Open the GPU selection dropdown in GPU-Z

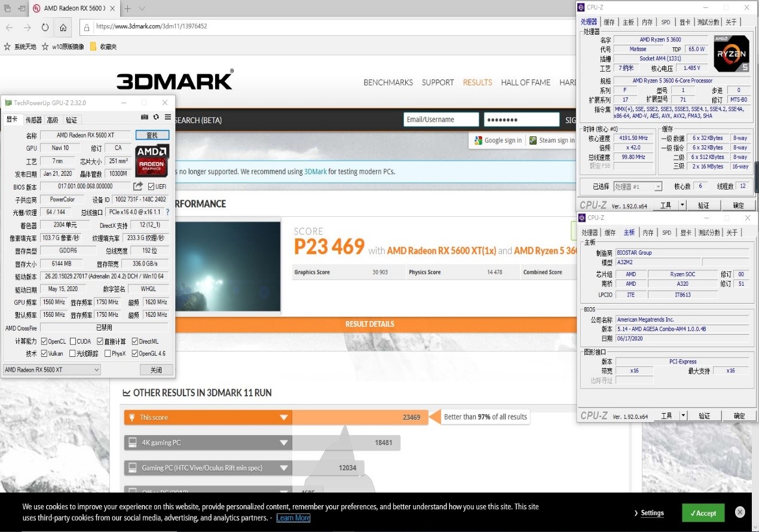(x=52, y=370)
